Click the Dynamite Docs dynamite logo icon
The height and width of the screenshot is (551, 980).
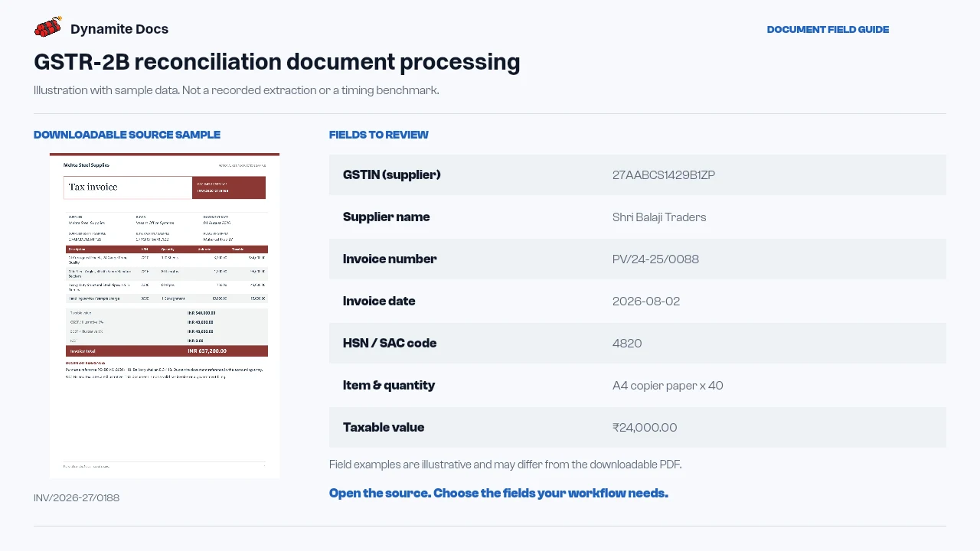point(47,28)
